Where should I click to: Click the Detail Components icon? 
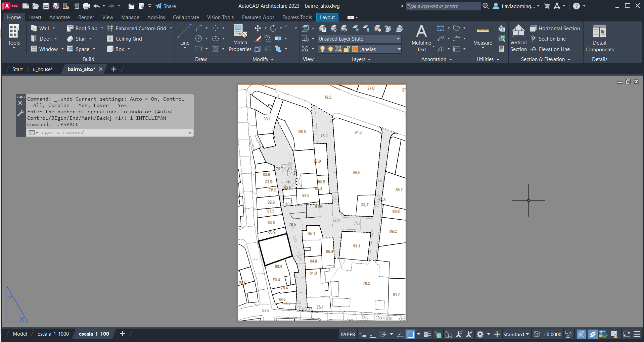599,38
